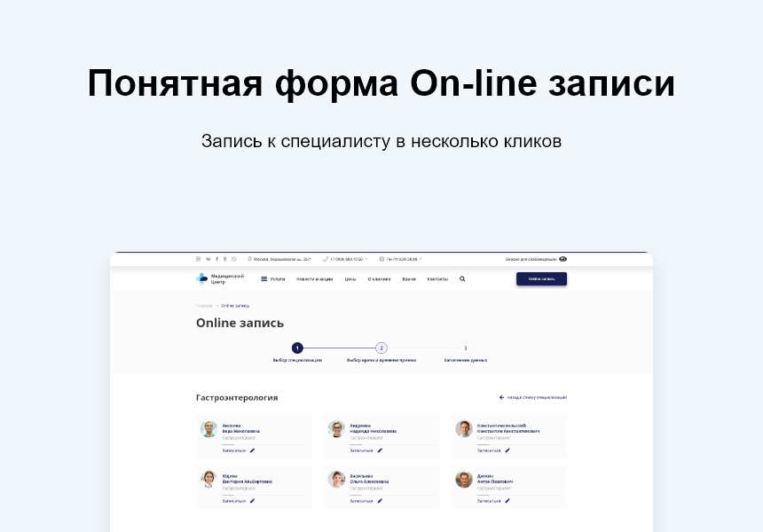
Task: Click the VK social icon in the header
Action: click(x=208, y=258)
